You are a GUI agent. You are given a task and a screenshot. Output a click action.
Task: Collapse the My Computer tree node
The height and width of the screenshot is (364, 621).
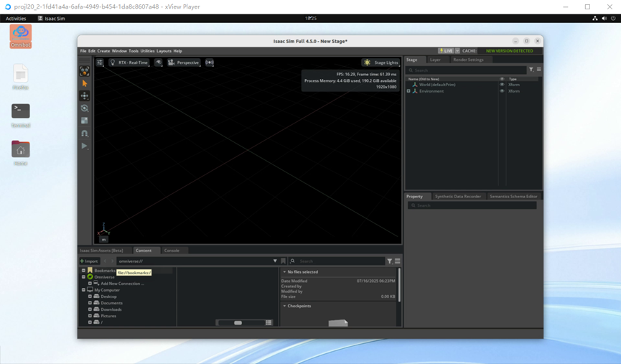tap(83, 290)
